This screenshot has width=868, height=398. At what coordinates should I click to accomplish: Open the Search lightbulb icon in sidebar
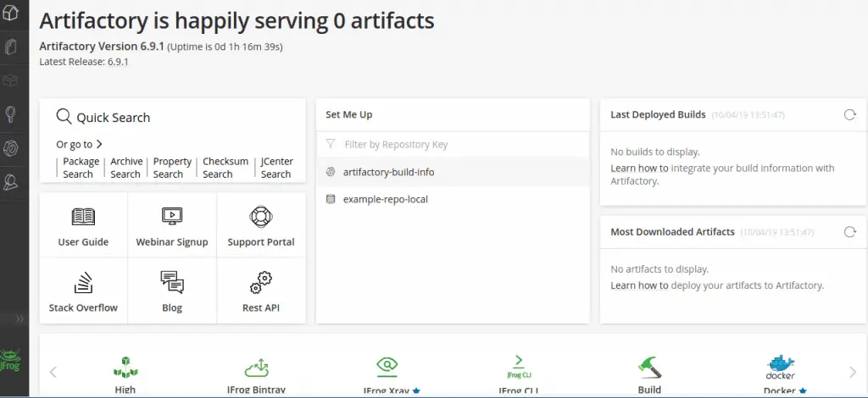coord(11,114)
